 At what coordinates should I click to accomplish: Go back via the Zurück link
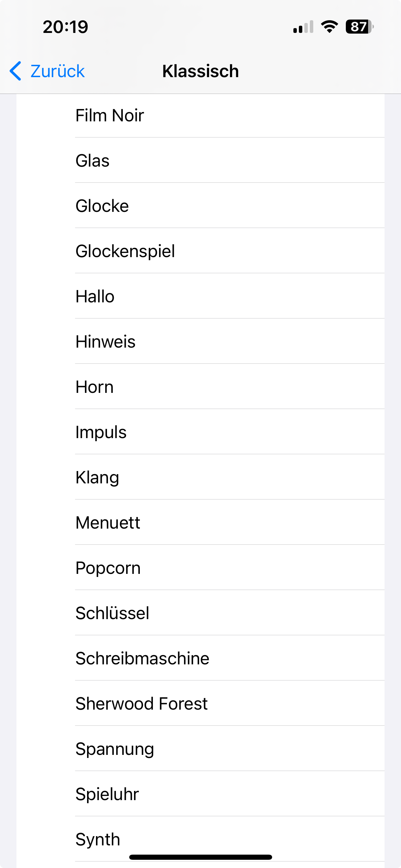click(57, 71)
